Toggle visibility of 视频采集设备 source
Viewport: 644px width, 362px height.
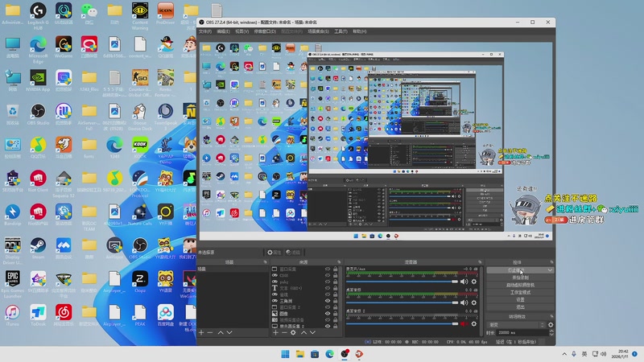click(x=328, y=319)
